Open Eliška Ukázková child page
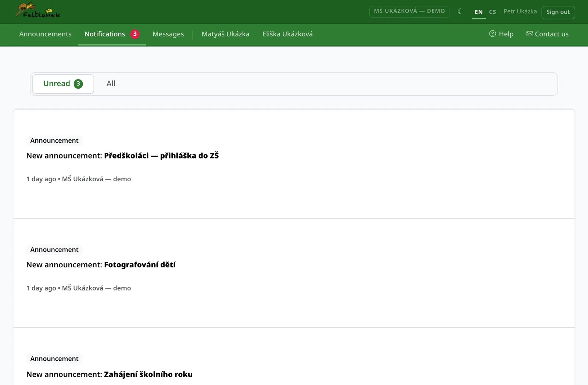588x385 pixels. (x=287, y=34)
